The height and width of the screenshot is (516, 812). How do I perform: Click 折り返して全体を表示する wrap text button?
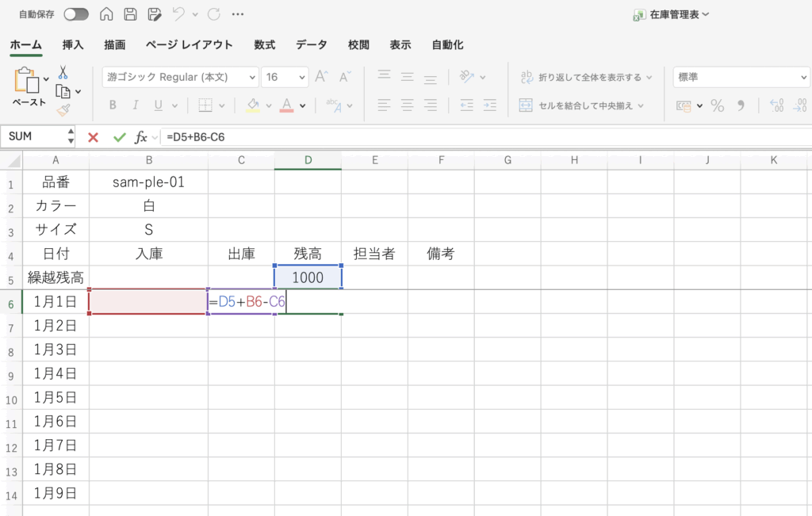pos(585,77)
